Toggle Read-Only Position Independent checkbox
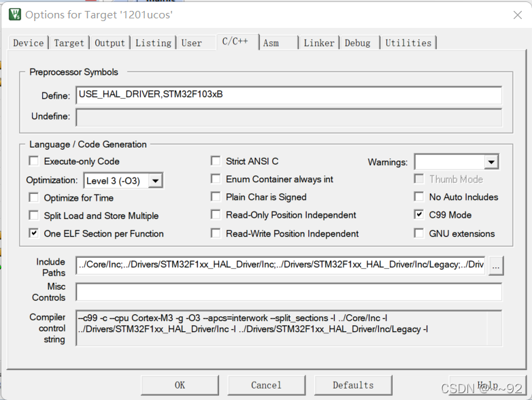Image resolution: width=532 pixels, height=400 pixels. click(216, 215)
